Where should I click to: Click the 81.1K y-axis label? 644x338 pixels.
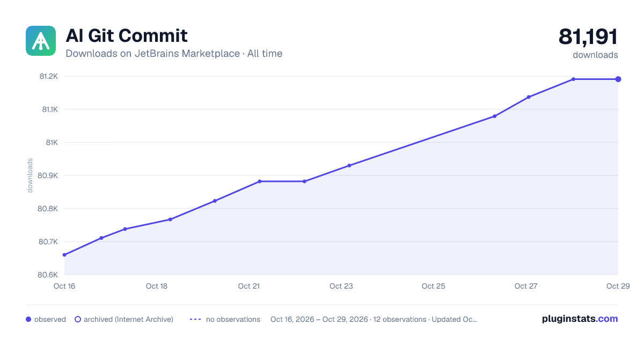tap(49, 109)
